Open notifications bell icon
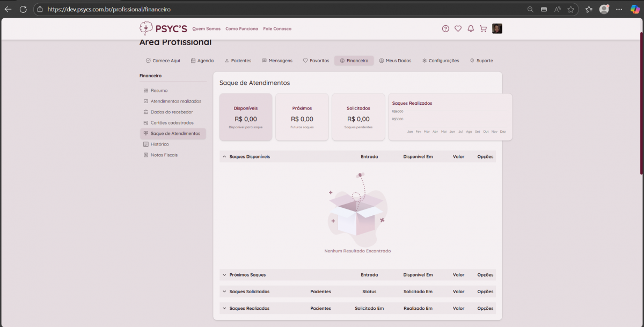Viewport: 644px width, 327px height. coord(471,29)
